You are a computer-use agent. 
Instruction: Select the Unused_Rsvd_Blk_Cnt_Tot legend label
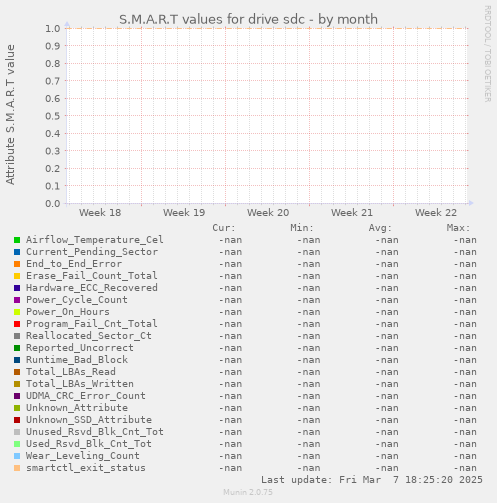coord(95,432)
